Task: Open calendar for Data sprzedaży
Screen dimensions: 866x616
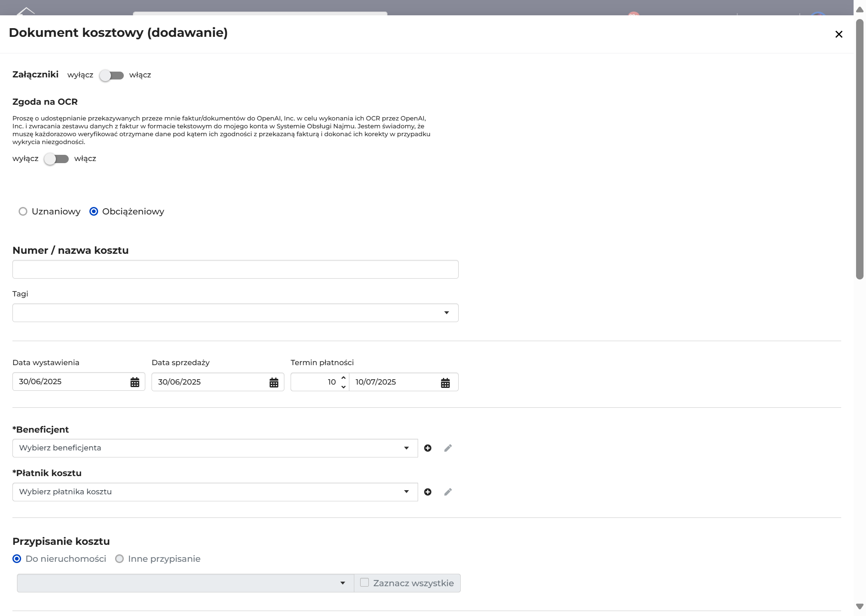Action: click(274, 382)
